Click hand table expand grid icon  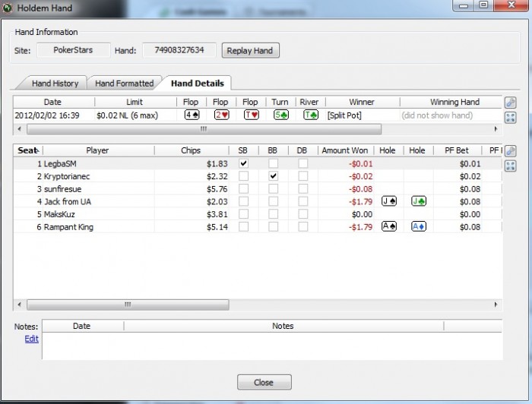point(510,118)
